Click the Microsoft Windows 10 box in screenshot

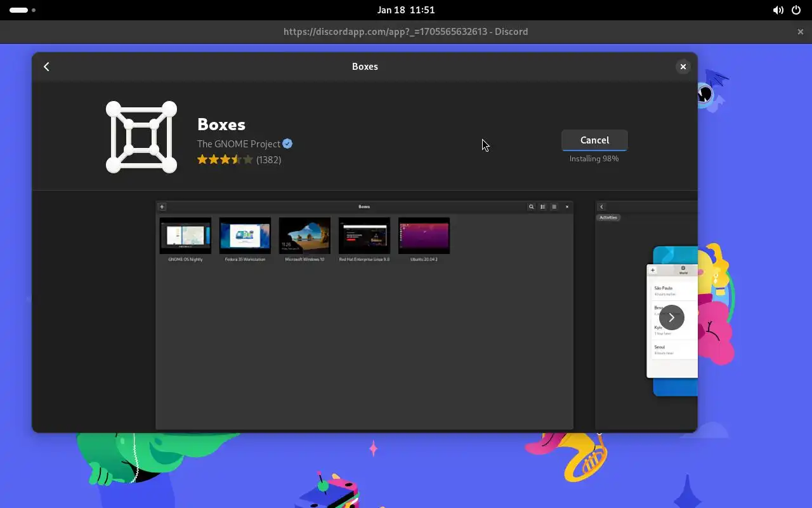tap(304, 239)
